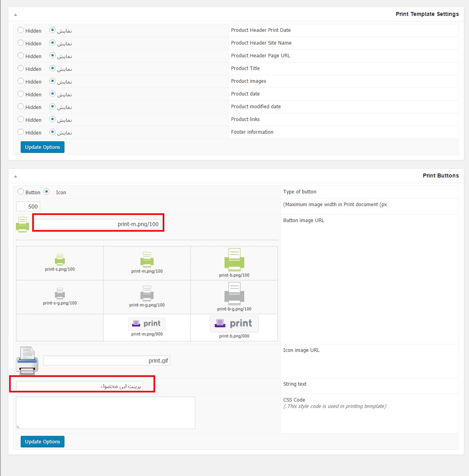This screenshot has width=469, height=476.
Task: Click the Button image URL text field
Action: click(x=98, y=224)
